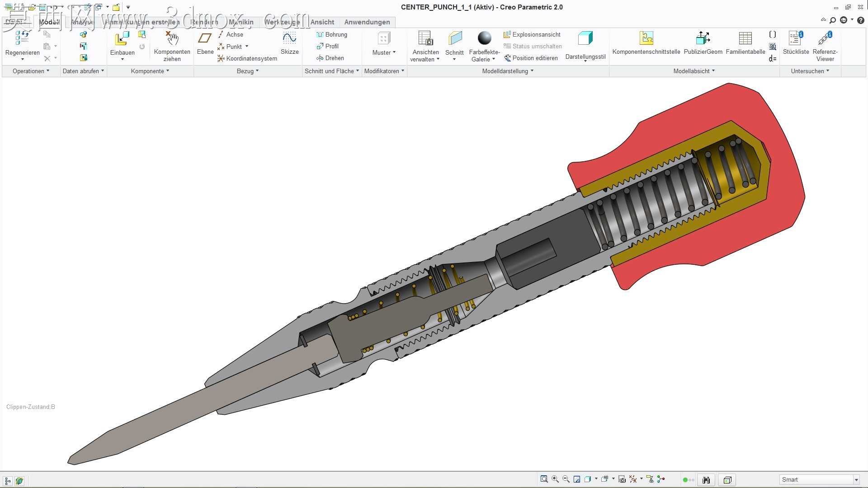Click the PublizierGeom icon
The height and width of the screenshot is (488, 868).
(703, 38)
